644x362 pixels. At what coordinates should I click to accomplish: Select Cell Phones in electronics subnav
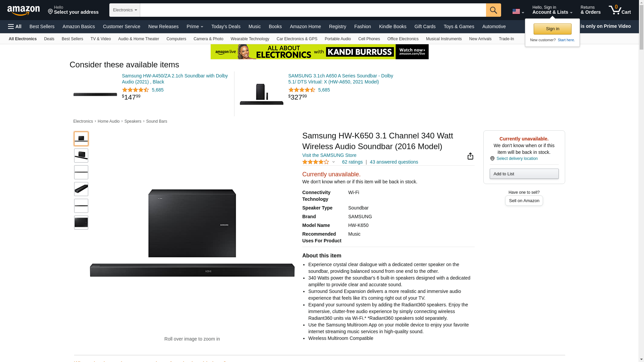tap(369, 39)
